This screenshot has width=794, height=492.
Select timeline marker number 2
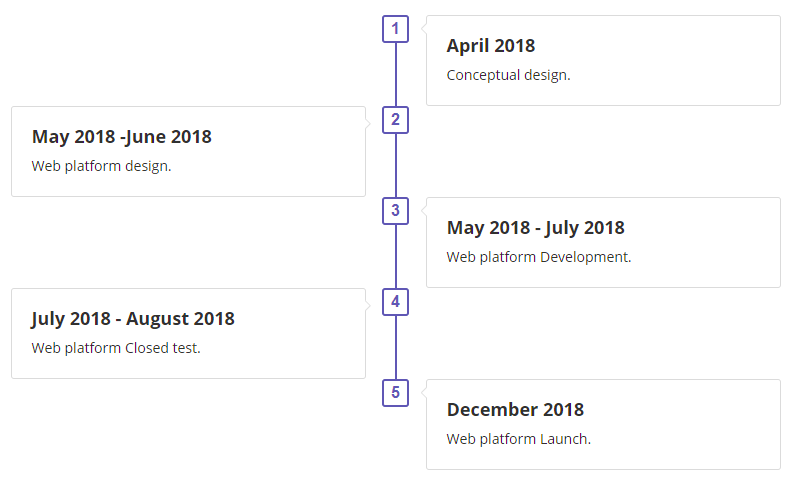(x=395, y=120)
